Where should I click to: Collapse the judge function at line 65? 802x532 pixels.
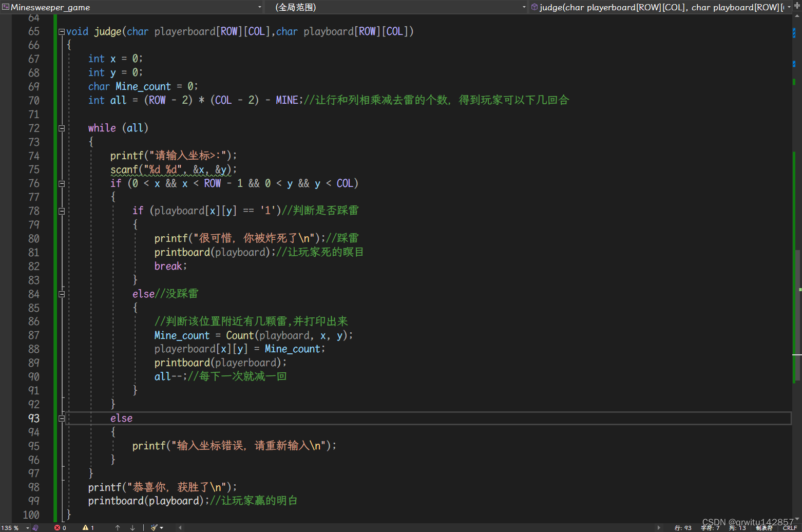point(62,31)
